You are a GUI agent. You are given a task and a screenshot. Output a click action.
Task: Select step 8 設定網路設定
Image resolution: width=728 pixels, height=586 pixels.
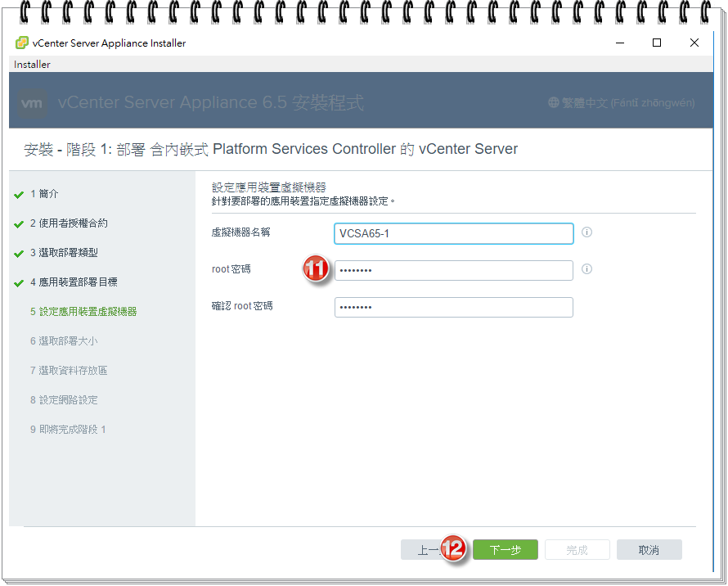(64, 399)
